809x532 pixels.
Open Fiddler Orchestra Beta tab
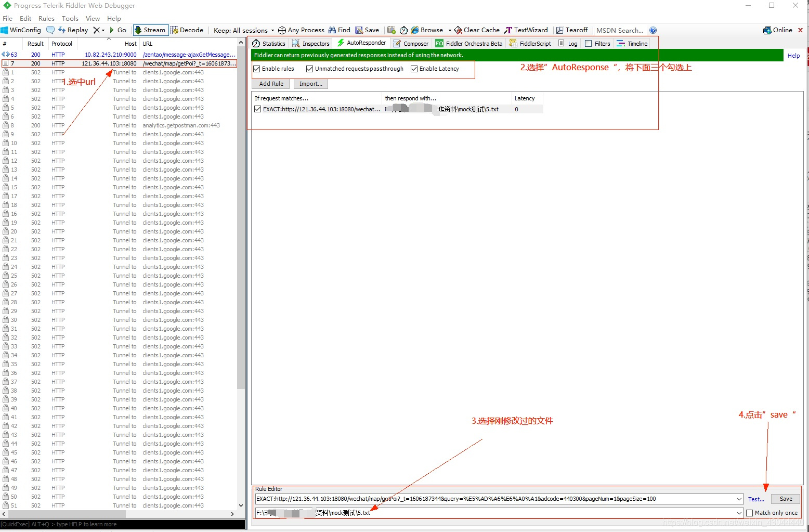469,44
